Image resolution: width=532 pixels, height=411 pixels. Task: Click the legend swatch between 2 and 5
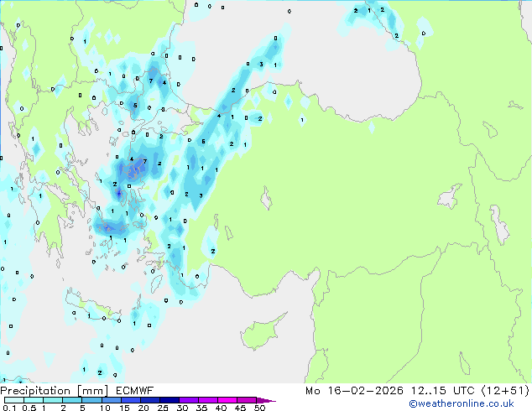pos(72,400)
